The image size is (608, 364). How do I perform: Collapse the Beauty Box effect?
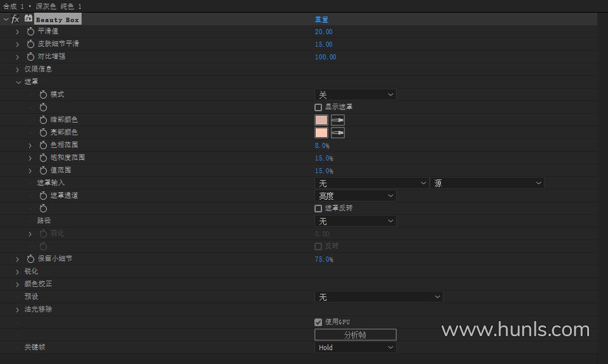pos(6,19)
